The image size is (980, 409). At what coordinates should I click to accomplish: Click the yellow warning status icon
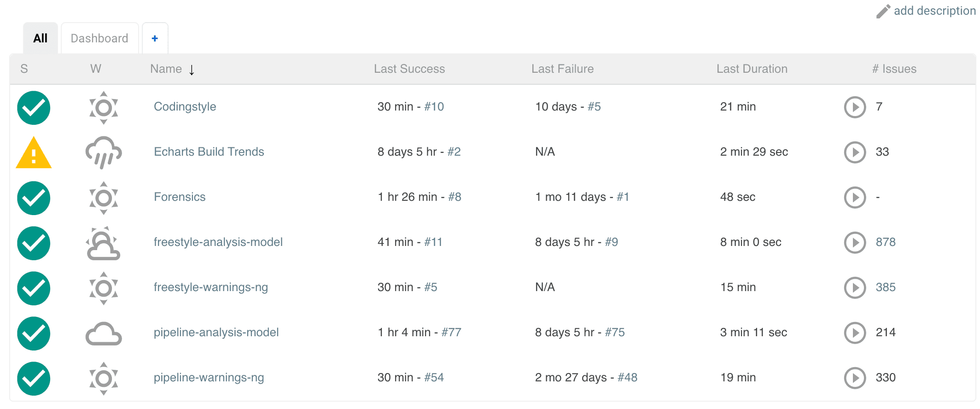point(34,153)
